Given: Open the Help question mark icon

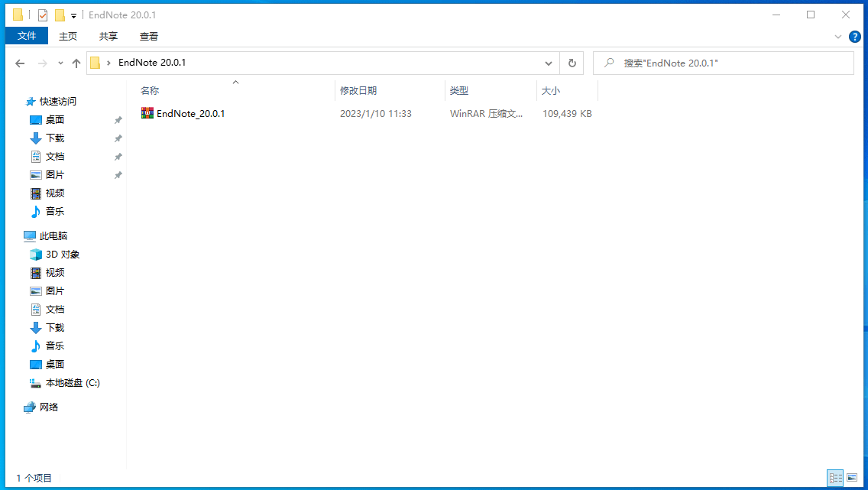Looking at the screenshot, I should coord(855,37).
